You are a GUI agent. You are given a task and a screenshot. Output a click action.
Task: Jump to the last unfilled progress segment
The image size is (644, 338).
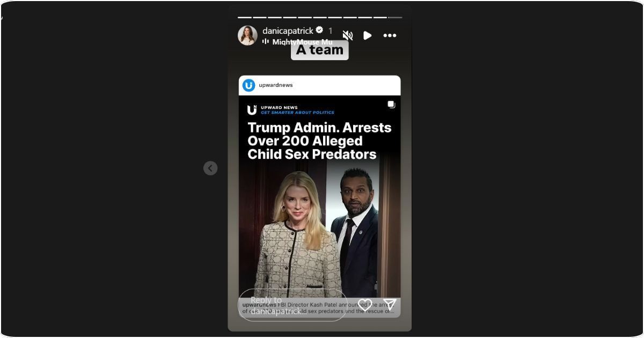click(395, 17)
